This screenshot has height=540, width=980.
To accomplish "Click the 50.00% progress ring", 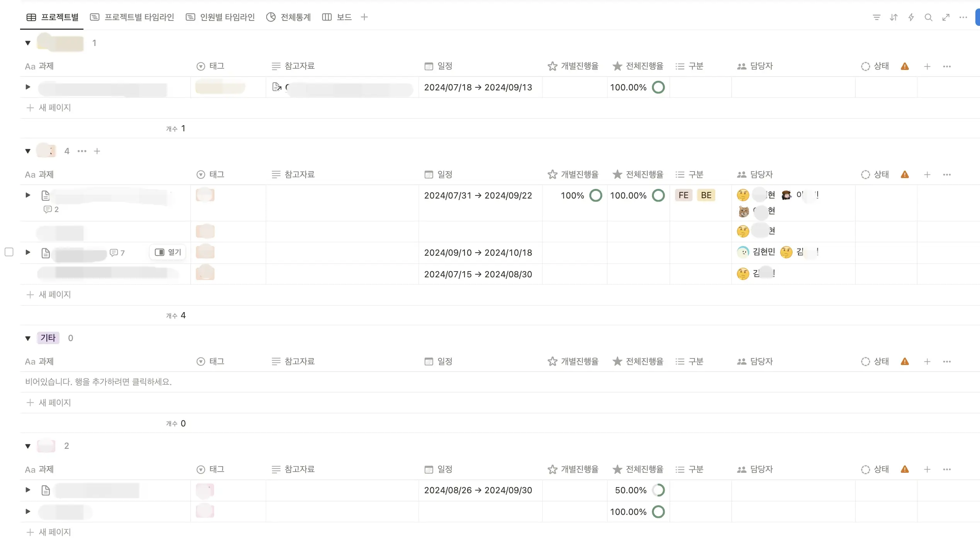I will pyautogui.click(x=658, y=491).
